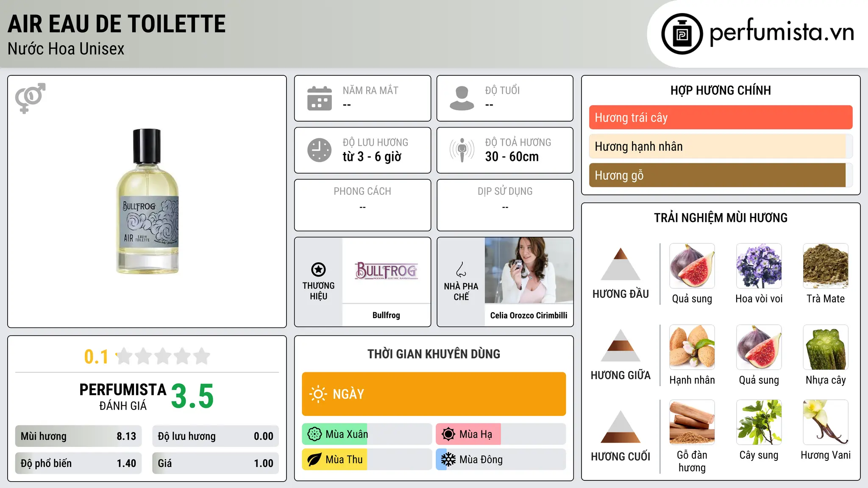Click the autumn leaf icon

(x=314, y=460)
